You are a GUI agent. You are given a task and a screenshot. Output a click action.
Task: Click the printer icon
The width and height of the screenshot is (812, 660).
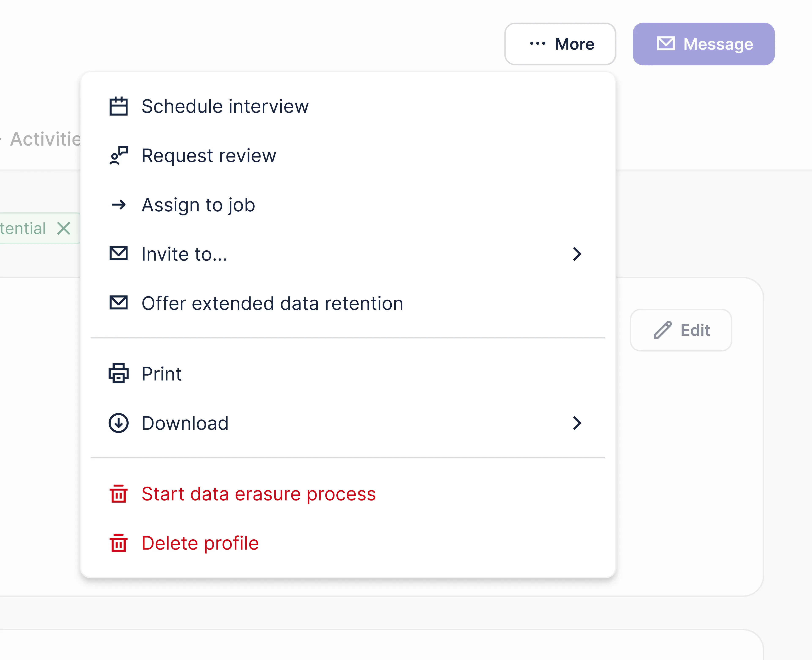[x=119, y=373]
